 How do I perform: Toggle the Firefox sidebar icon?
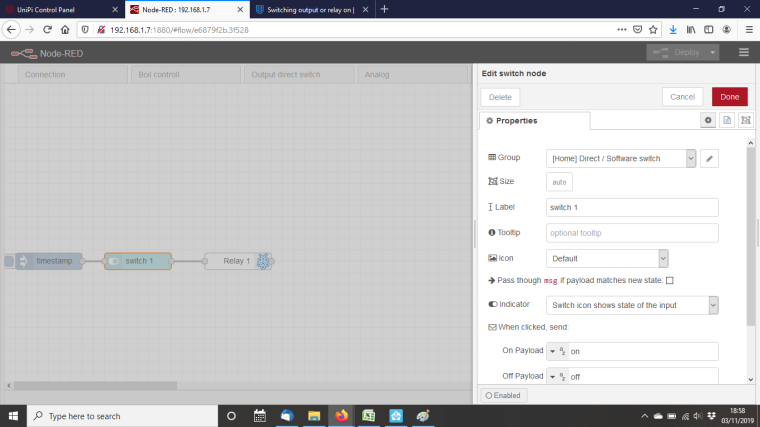(x=709, y=30)
